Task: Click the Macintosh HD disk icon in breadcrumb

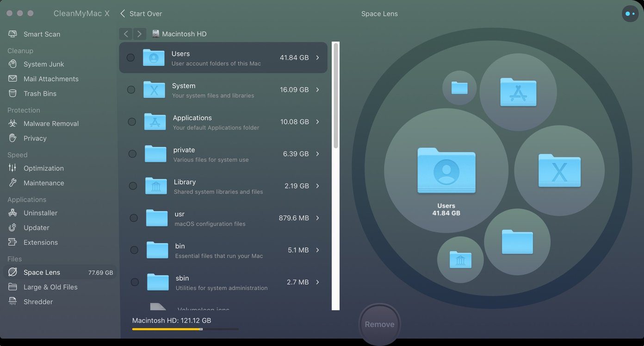Action: 156,34
